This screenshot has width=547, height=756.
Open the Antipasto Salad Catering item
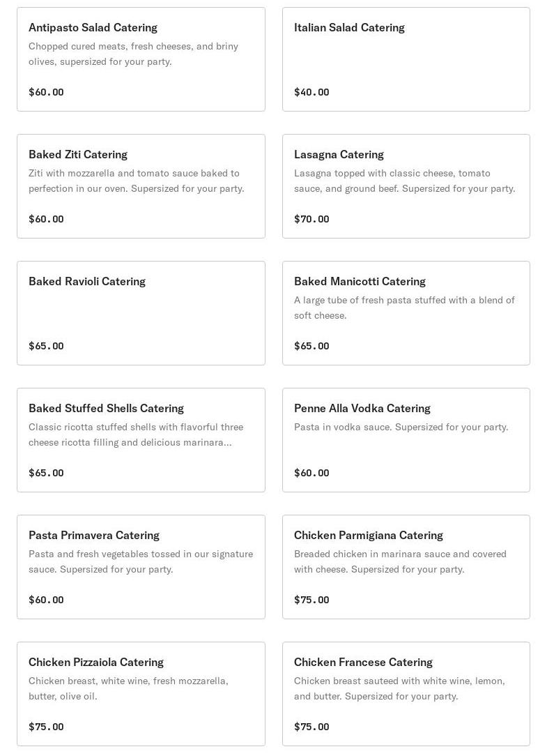[x=93, y=28]
